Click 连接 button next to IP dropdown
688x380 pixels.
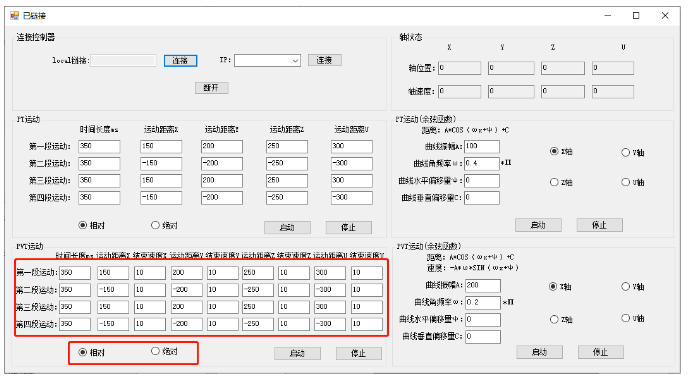[325, 60]
